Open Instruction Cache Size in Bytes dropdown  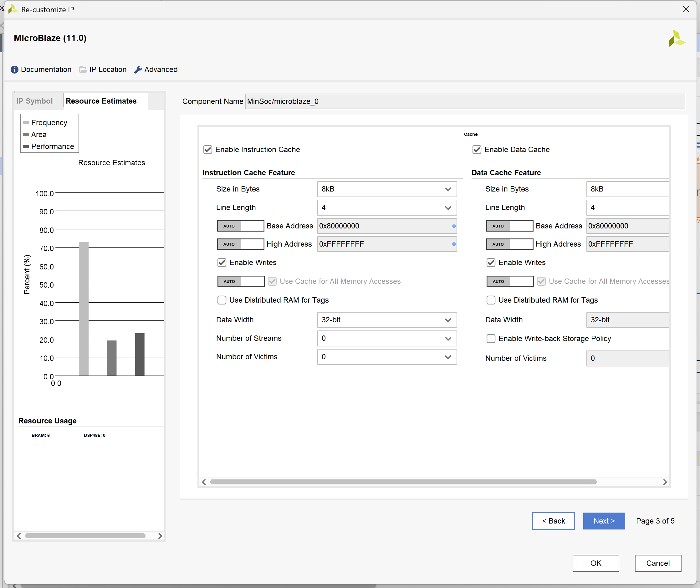click(387, 189)
